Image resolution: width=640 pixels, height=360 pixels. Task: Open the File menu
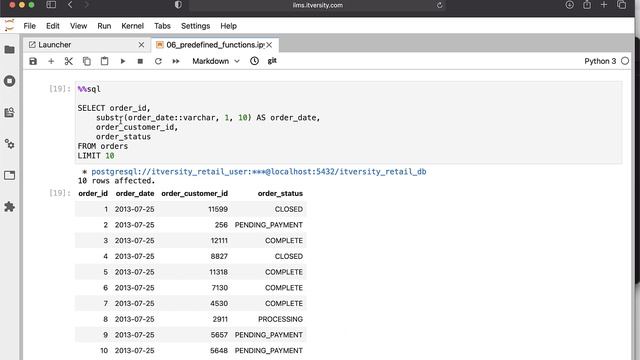pos(29,26)
